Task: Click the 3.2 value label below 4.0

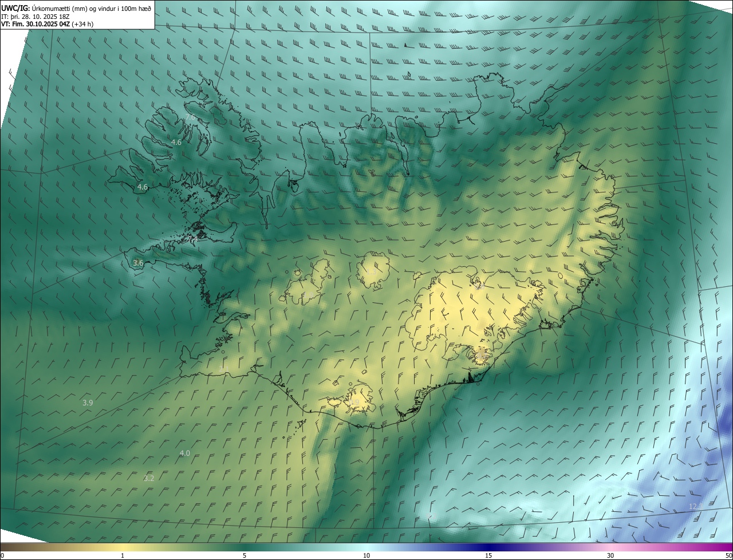Action: click(149, 478)
